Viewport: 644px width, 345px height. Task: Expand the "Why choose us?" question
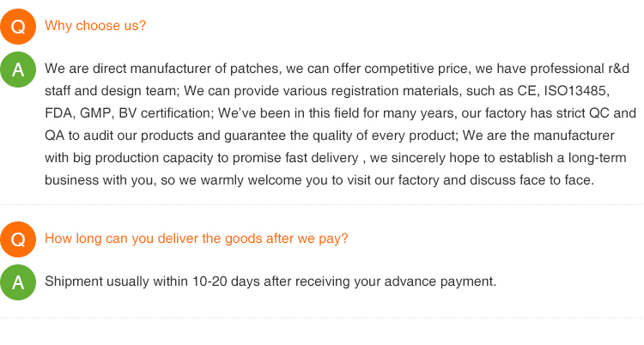click(95, 26)
